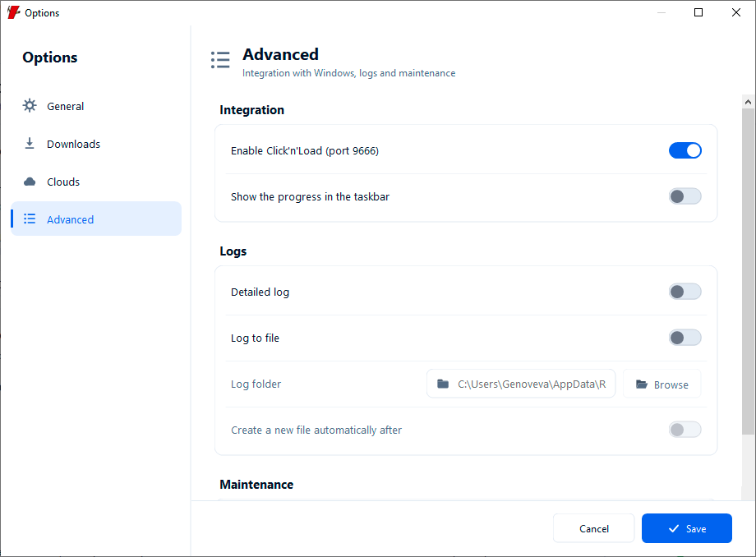Click the Logs section heading
Screen dimensions: 756x557
[x=233, y=251]
